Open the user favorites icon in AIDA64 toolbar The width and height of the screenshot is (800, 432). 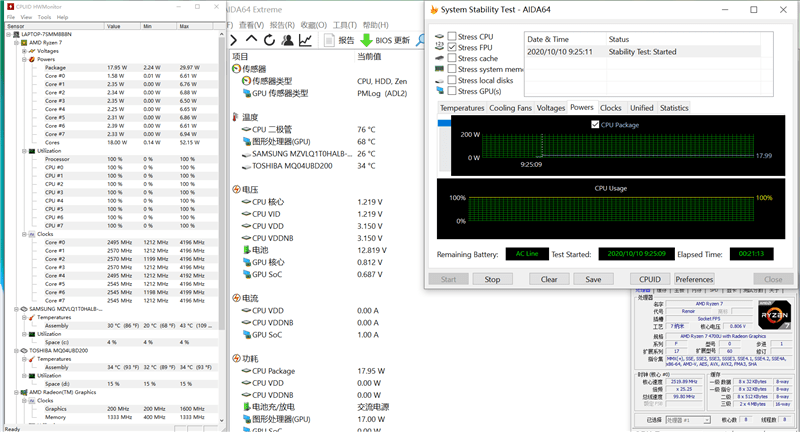[287, 40]
